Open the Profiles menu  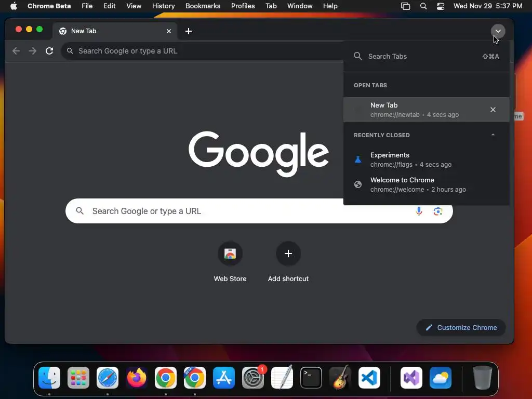tap(243, 6)
